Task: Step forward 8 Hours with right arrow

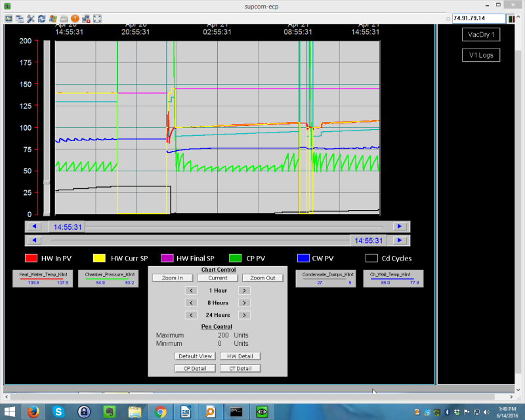Action: click(244, 303)
